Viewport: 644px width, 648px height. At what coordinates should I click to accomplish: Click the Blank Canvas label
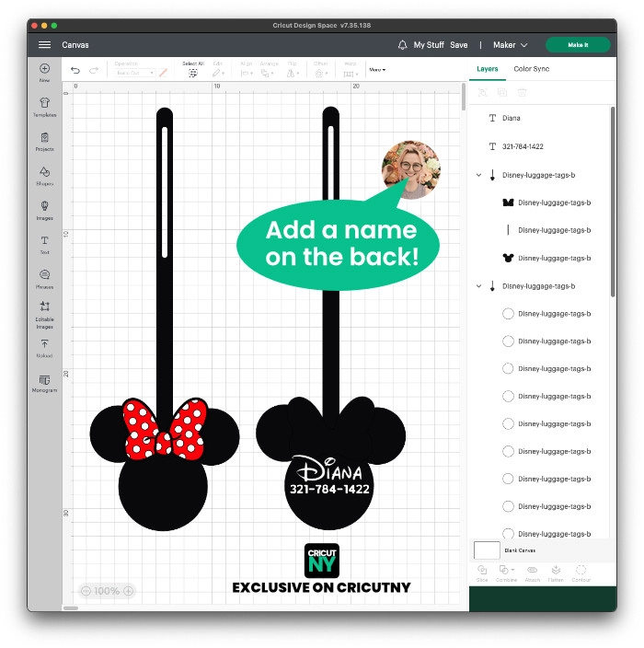520,550
